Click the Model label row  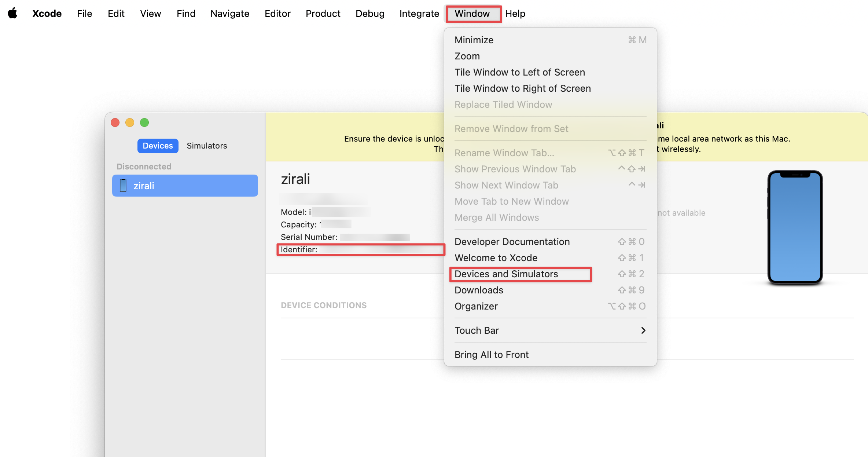point(325,212)
